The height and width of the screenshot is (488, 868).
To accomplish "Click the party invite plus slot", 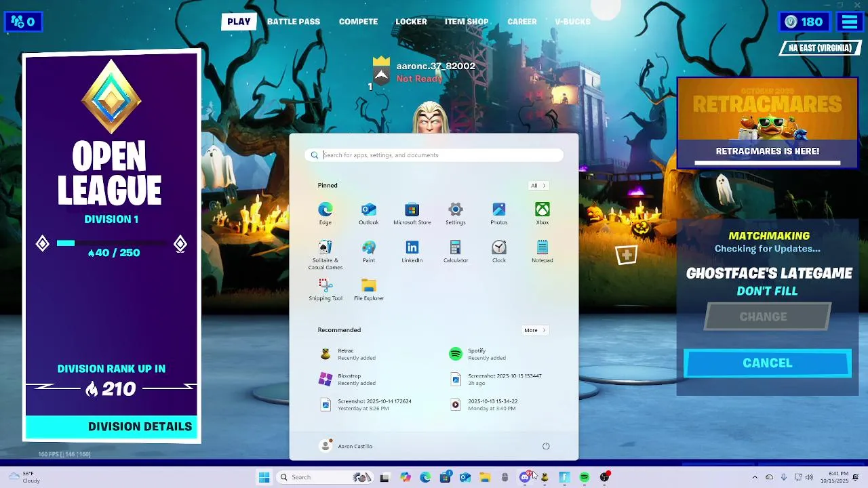I will (x=626, y=255).
